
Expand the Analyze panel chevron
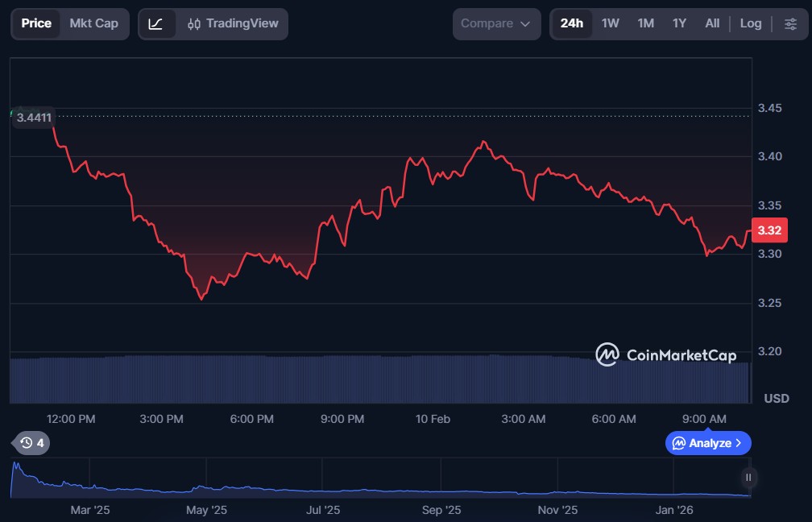click(739, 443)
